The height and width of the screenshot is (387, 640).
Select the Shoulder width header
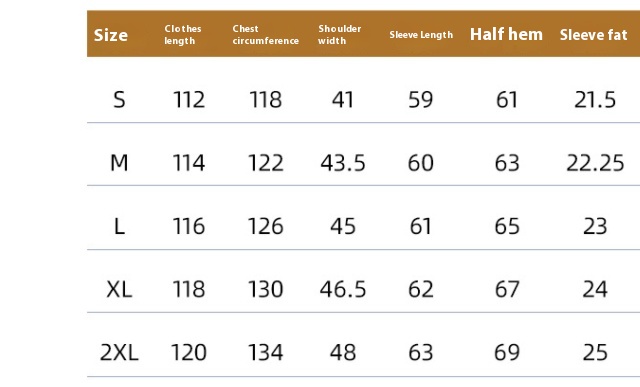coord(339,35)
